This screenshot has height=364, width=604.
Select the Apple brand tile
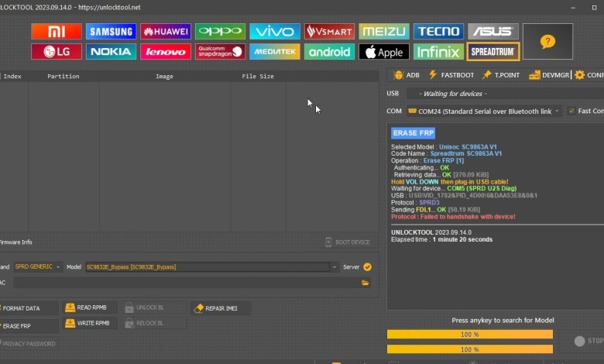383,52
